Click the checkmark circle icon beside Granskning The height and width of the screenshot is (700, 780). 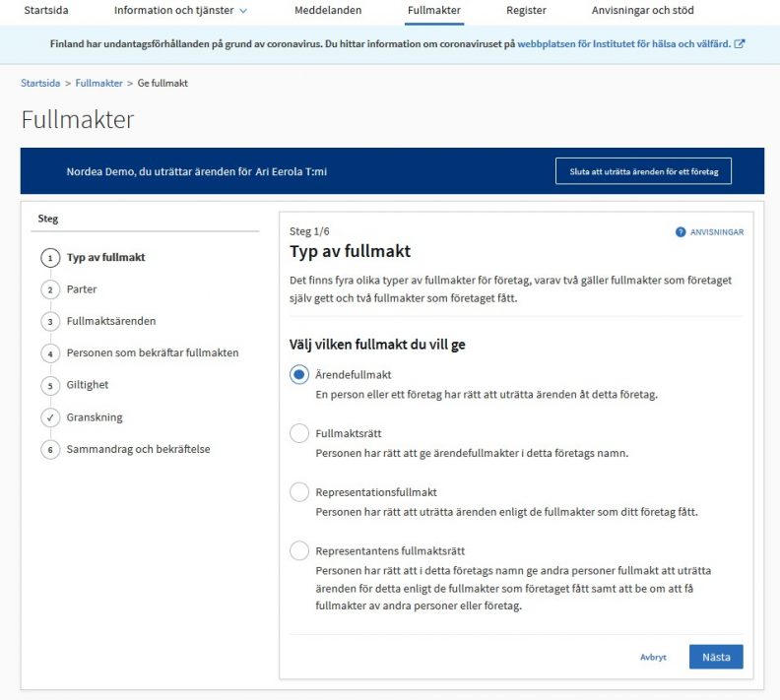pos(50,417)
